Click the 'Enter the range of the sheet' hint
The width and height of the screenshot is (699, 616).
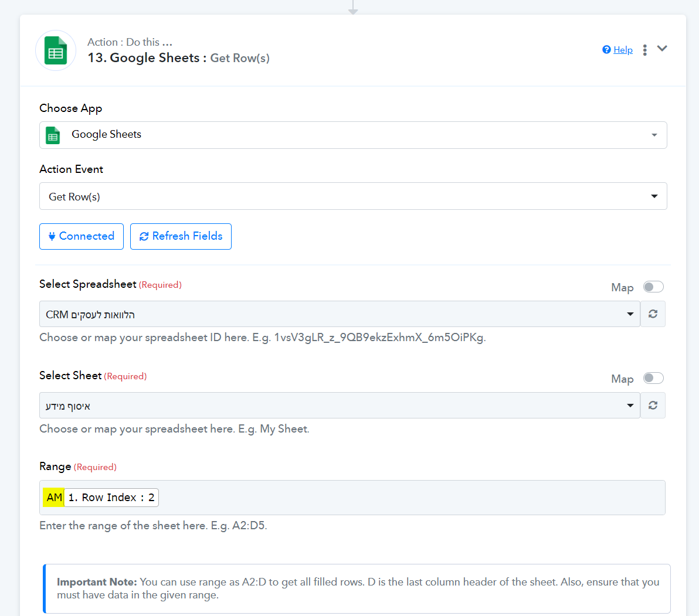[x=154, y=526]
